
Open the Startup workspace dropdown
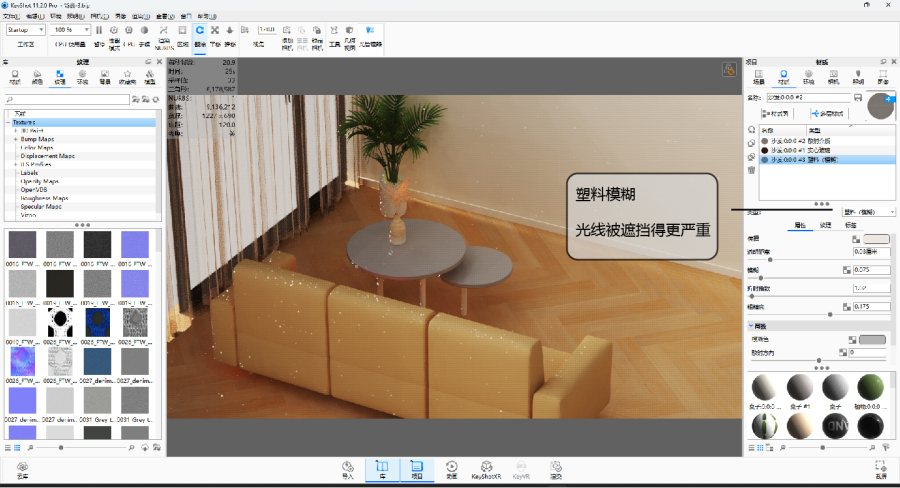point(24,30)
